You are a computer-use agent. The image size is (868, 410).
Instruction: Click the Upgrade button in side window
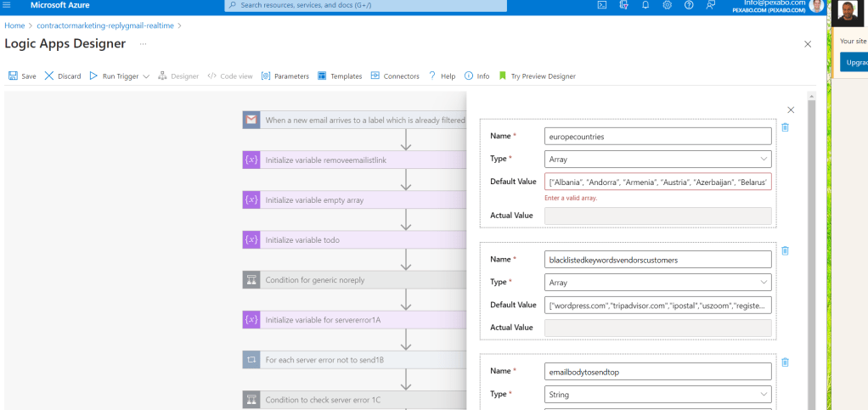[x=854, y=62]
